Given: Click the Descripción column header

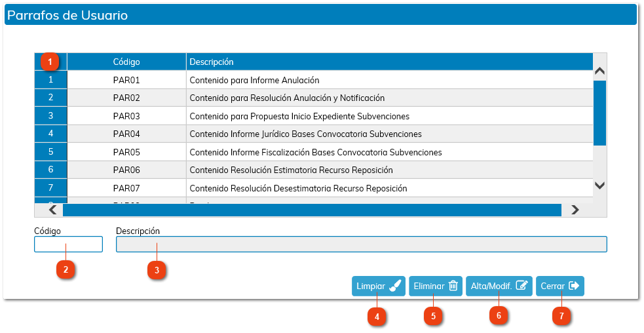Looking at the screenshot, I should coord(388,62).
